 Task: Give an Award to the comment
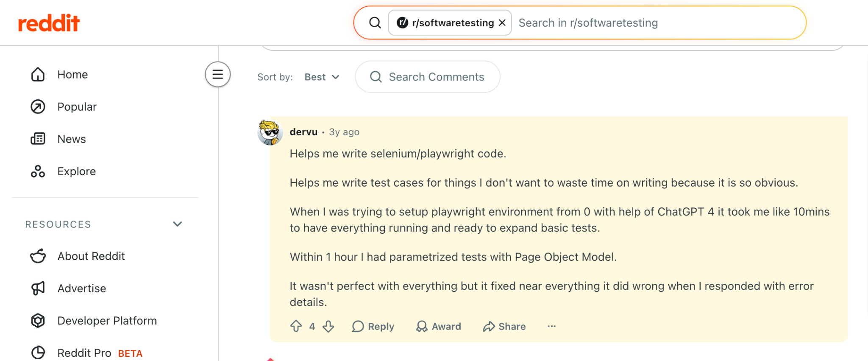(x=439, y=326)
